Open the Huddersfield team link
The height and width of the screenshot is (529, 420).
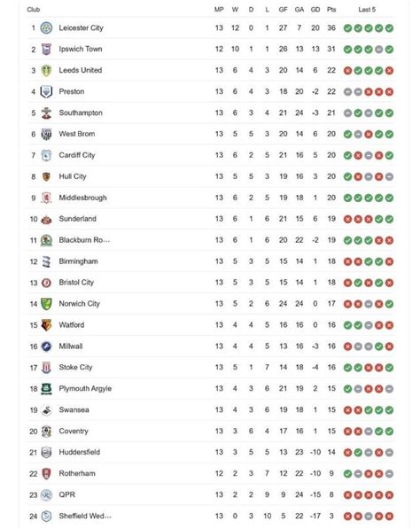pyautogui.click(x=79, y=452)
